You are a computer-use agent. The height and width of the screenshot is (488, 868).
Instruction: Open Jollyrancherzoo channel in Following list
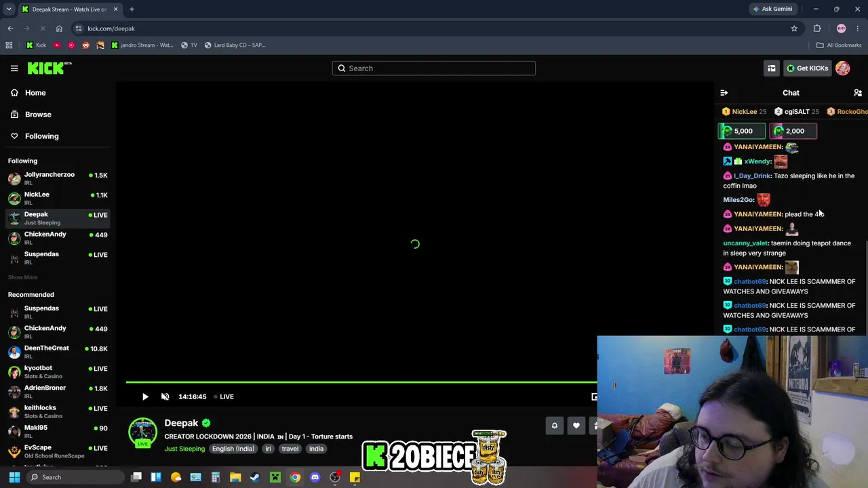click(x=58, y=179)
